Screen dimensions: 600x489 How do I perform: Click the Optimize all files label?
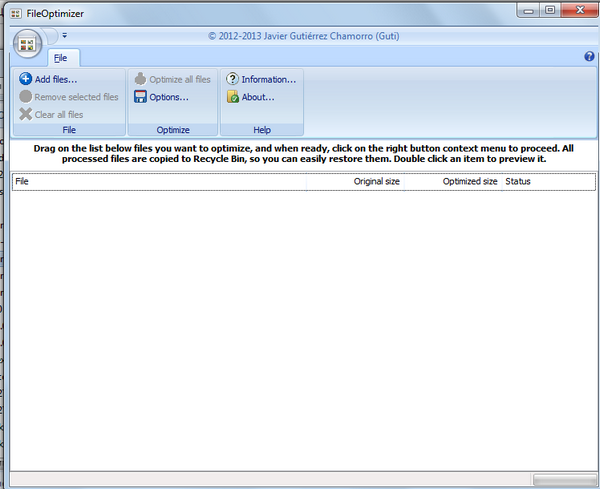(x=180, y=80)
